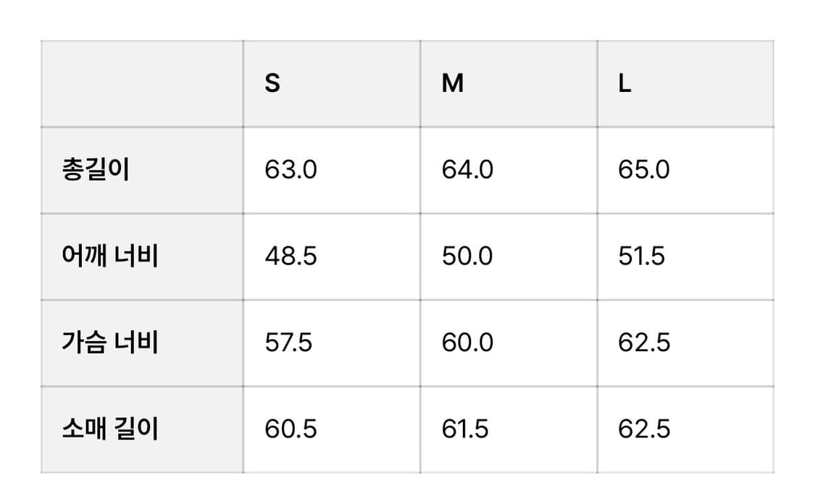Screen dimensions: 815x504
Task: Click 62.5 in the 가슴 너비 row
Action: (x=644, y=343)
